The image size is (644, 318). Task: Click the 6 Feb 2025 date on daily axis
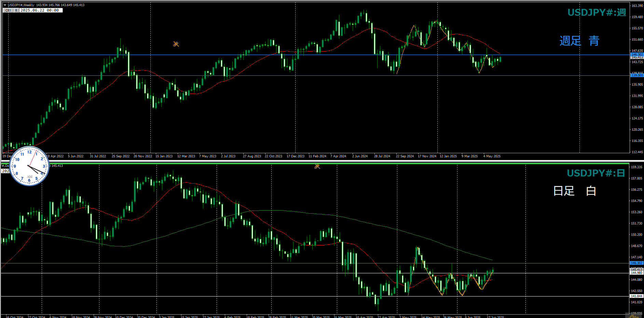pos(233,317)
